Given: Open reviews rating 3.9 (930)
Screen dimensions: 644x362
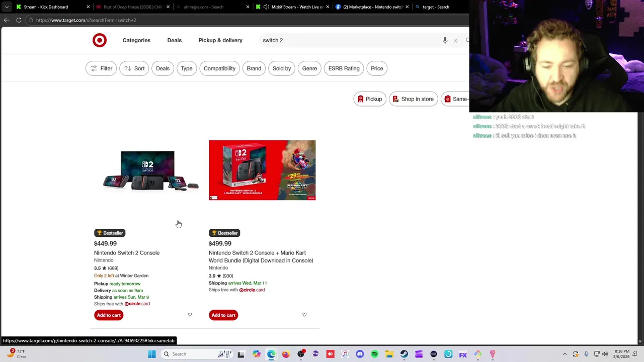Looking at the screenshot, I should (221, 276).
